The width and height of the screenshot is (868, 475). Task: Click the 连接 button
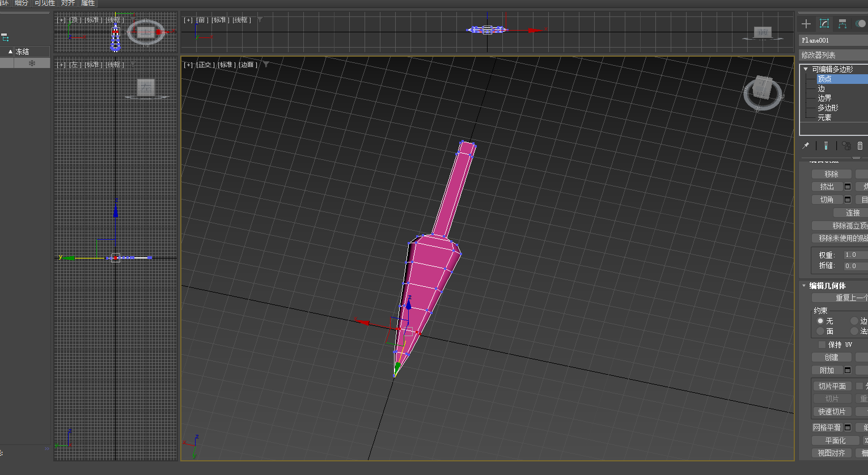click(850, 213)
